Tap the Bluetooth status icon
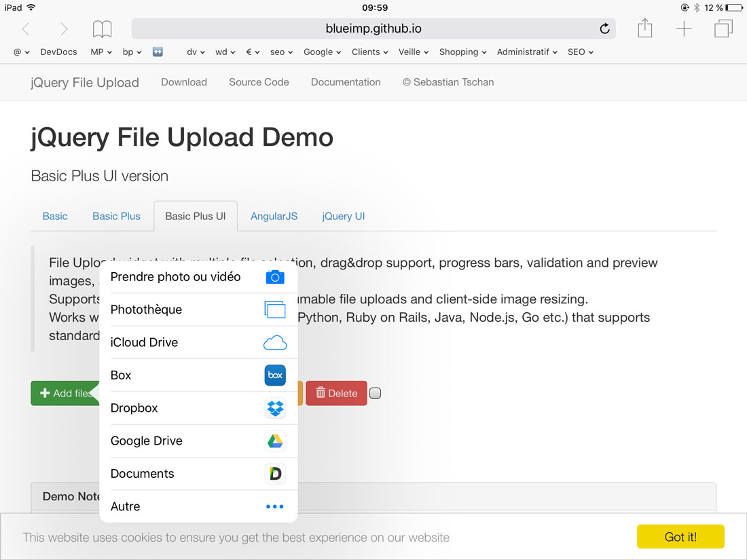747x560 pixels. tap(697, 7)
